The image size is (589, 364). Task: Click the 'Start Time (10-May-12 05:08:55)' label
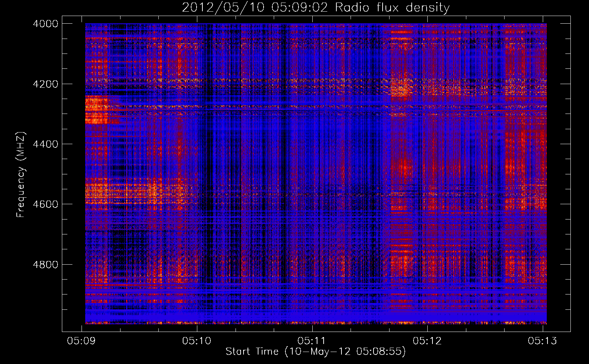click(x=316, y=351)
